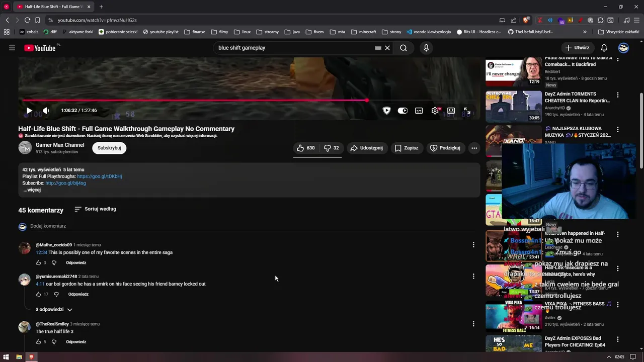The height and width of the screenshot is (362, 644).
Task: Start voice search with microphone
Action: [426, 48]
